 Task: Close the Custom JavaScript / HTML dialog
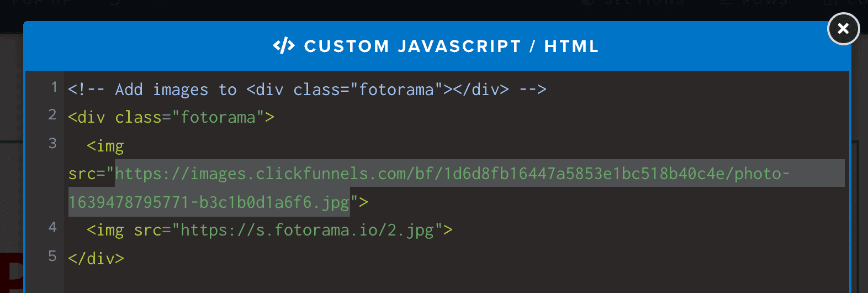point(843,28)
